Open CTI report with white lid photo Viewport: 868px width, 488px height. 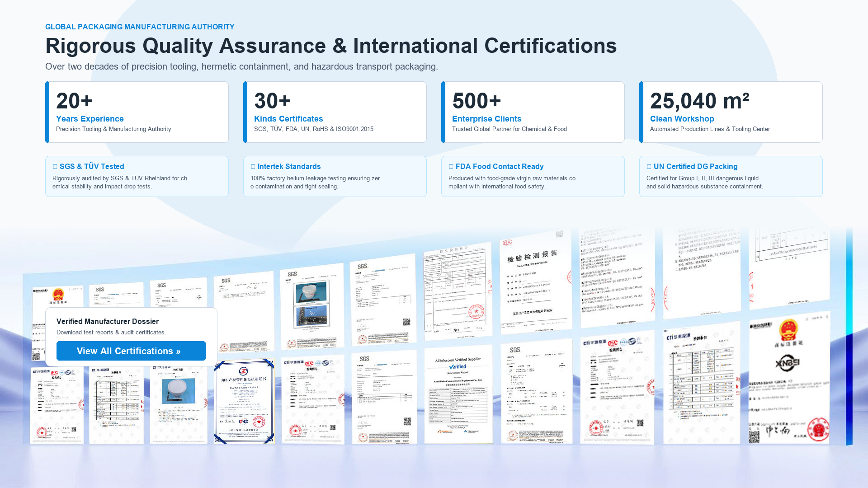coord(179,404)
